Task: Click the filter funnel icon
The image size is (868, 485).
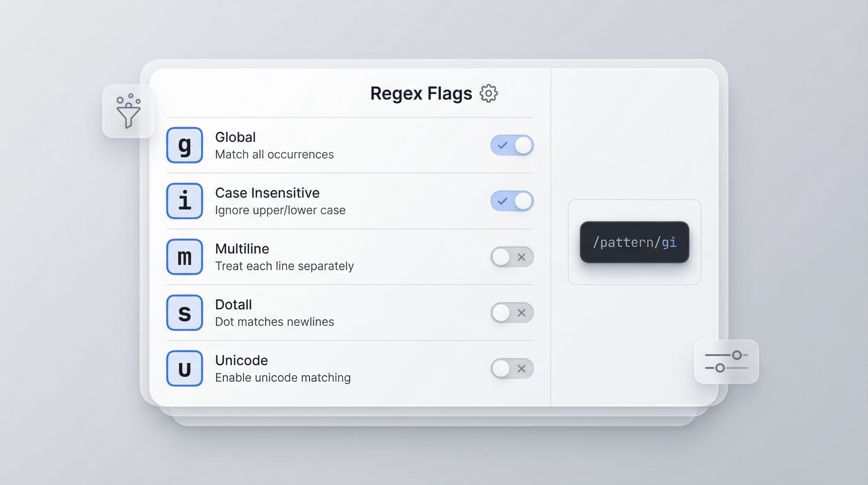Action: click(129, 111)
